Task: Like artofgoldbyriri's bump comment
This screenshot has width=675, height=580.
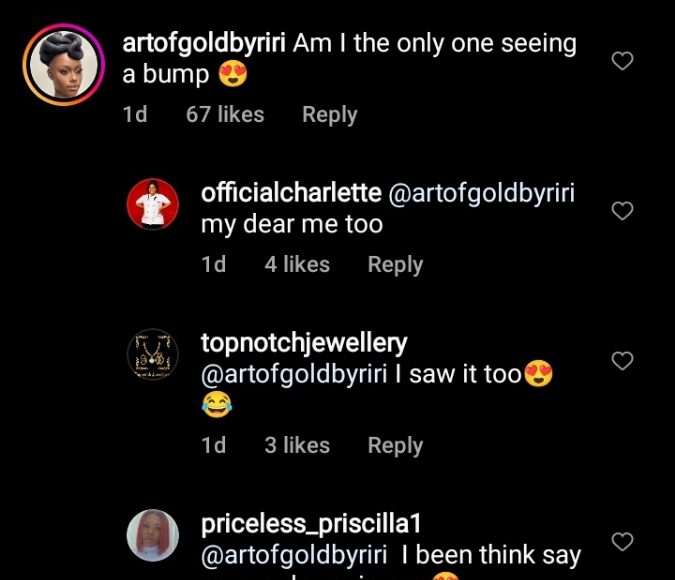Action: tap(622, 61)
